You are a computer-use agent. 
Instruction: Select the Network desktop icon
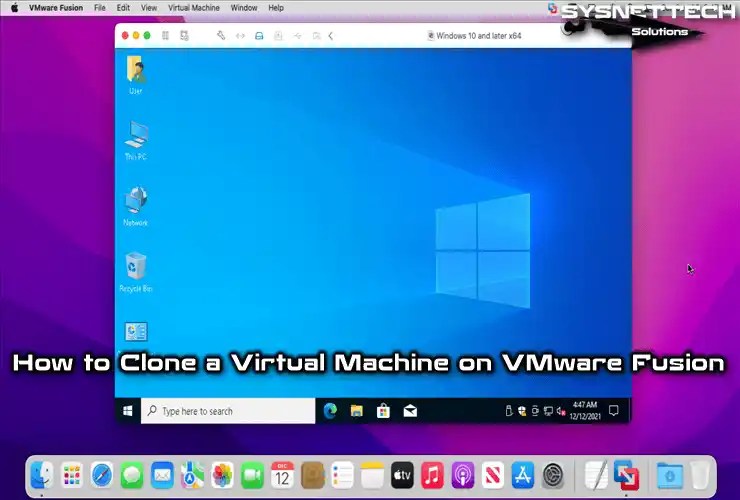[136, 206]
